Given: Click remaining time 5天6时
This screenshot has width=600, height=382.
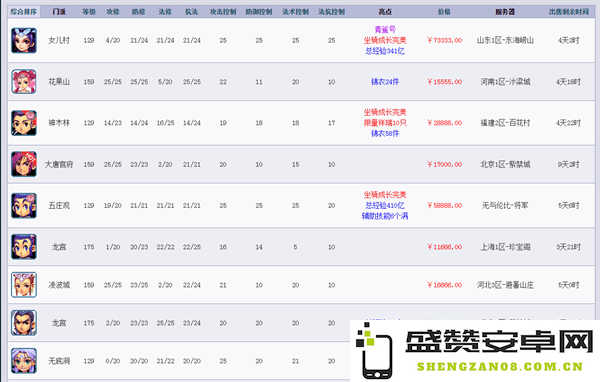Looking at the screenshot, I should [x=569, y=206].
